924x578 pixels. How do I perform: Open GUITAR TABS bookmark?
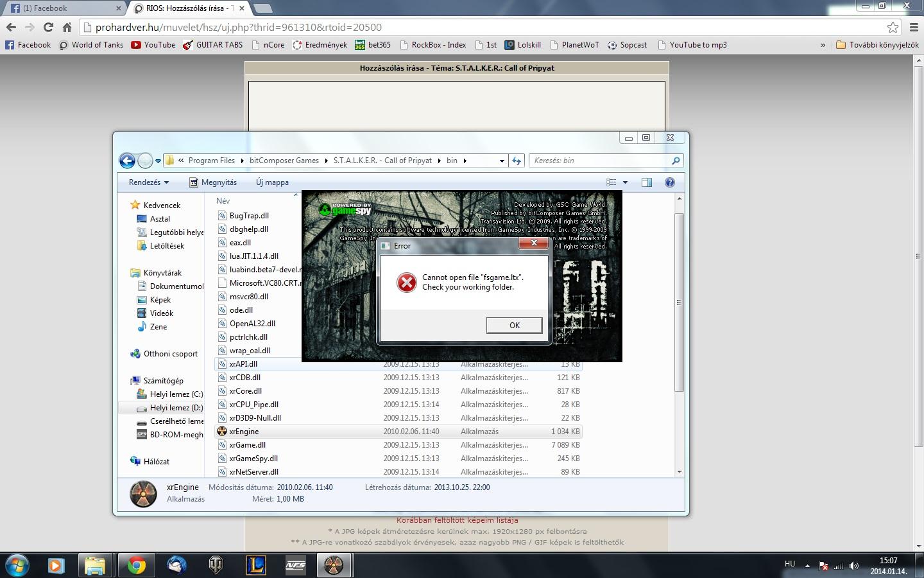click(x=212, y=45)
